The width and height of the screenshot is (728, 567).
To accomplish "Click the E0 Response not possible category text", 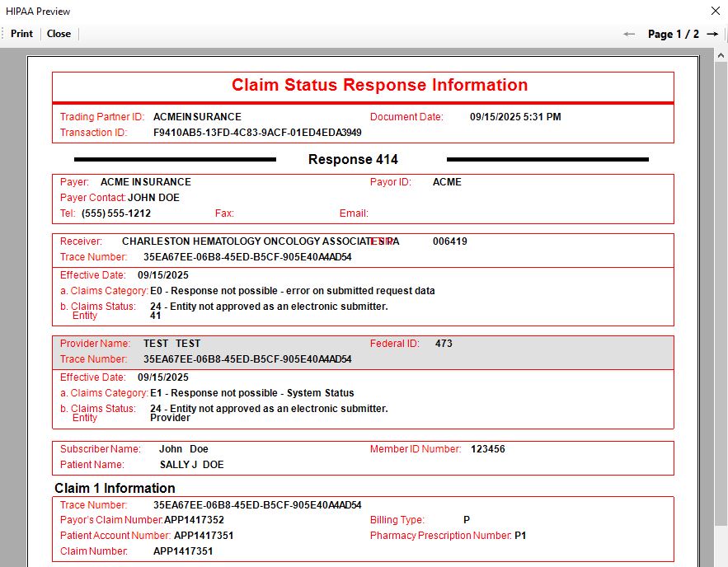I will pyautogui.click(x=293, y=291).
